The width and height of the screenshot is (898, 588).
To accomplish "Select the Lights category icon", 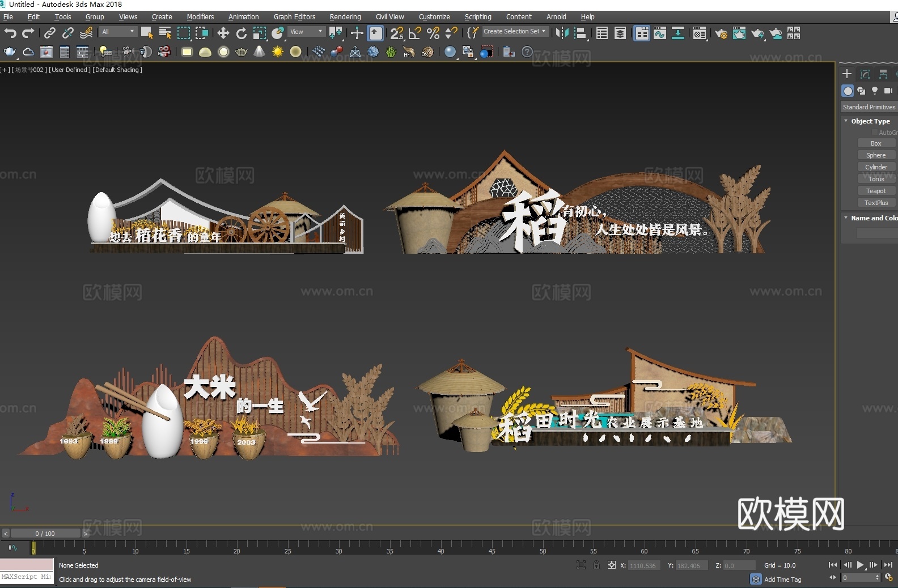I will 875,91.
